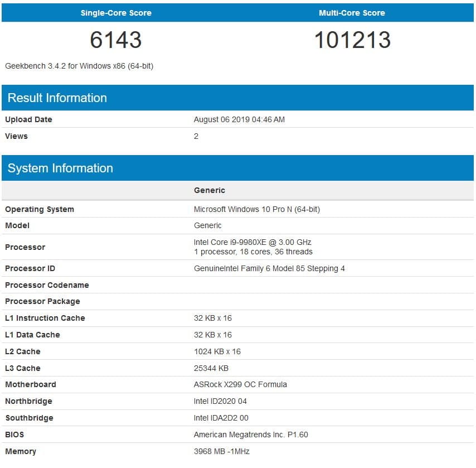Click the Processor Package label
This screenshot has height=468, width=476.
(42, 301)
